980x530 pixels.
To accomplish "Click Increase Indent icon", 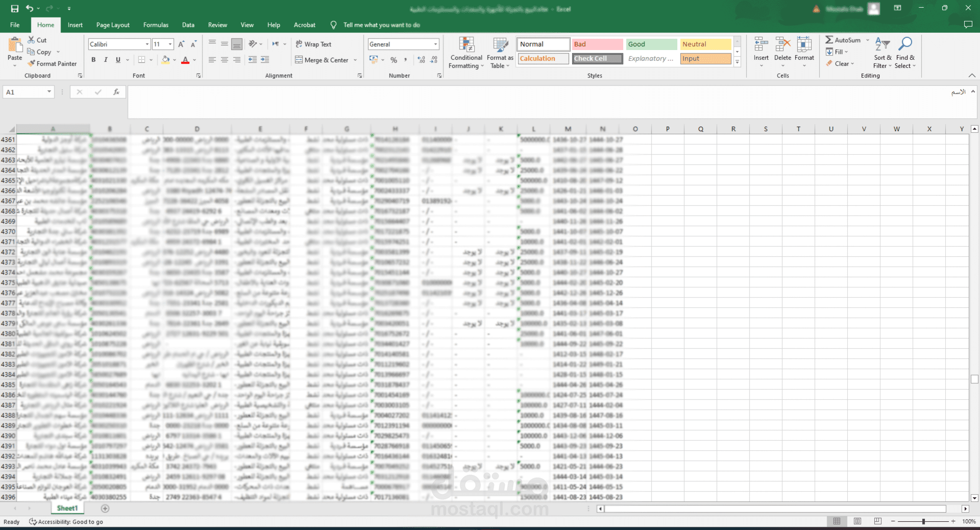I will [265, 60].
